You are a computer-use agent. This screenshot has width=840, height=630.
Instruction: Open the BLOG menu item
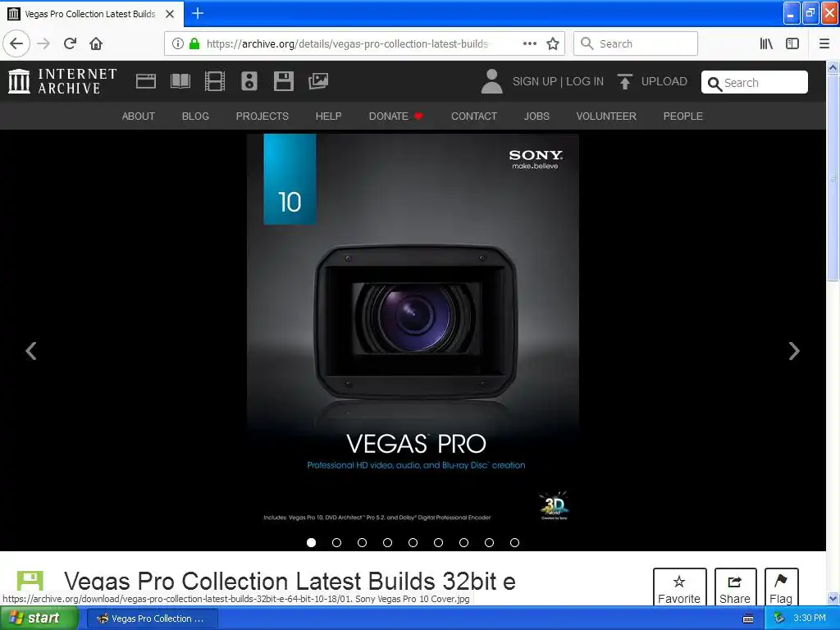(x=195, y=116)
